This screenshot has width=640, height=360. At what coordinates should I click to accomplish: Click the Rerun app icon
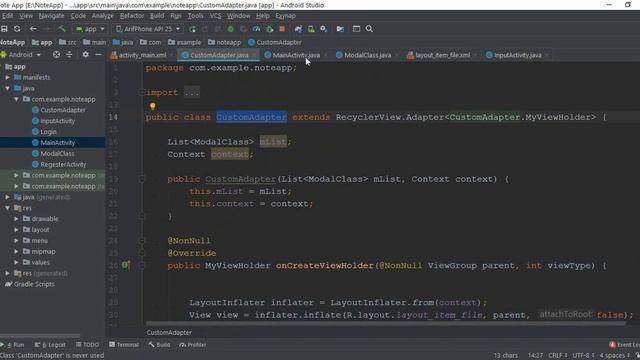point(192,29)
